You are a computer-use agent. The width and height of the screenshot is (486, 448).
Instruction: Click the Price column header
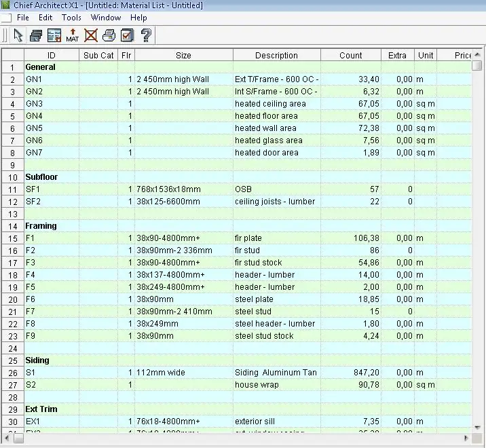click(x=454, y=55)
